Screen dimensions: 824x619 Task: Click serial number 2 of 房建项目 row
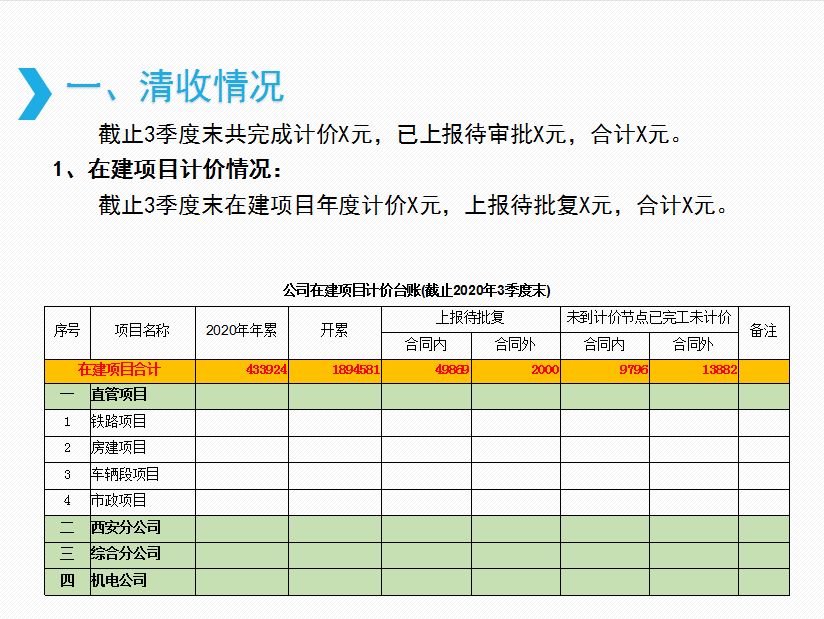pos(67,449)
